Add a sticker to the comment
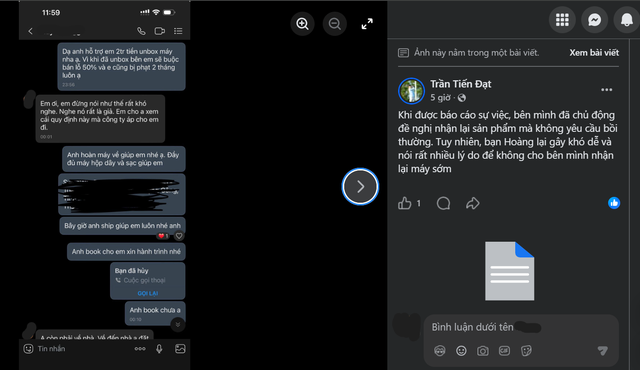The image size is (640, 370). tap(526, 351)
